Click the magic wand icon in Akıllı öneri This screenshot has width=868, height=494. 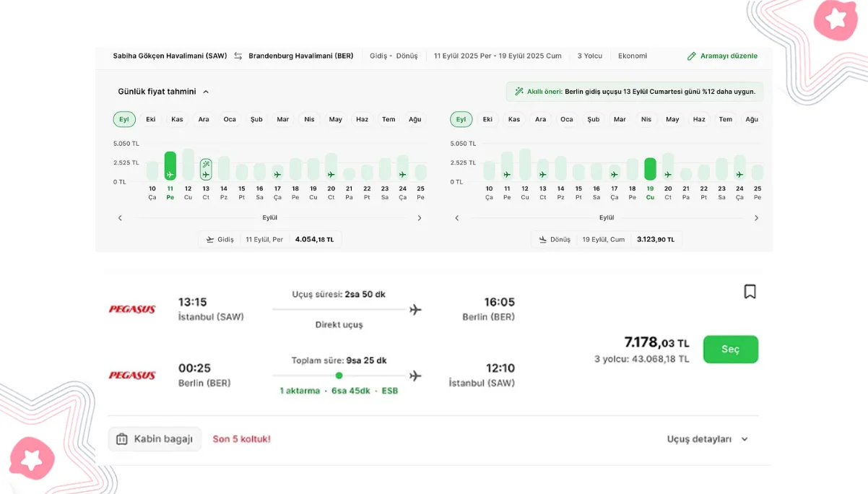518,92
